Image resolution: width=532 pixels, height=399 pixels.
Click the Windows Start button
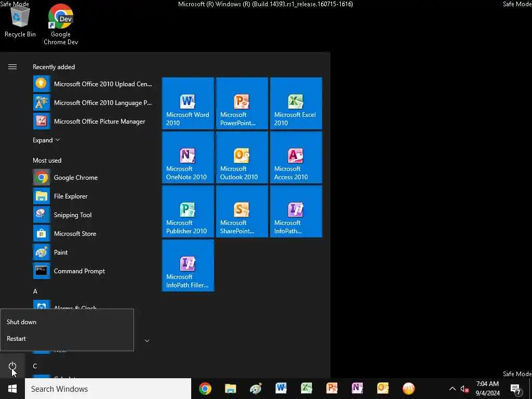pos(12,389)
